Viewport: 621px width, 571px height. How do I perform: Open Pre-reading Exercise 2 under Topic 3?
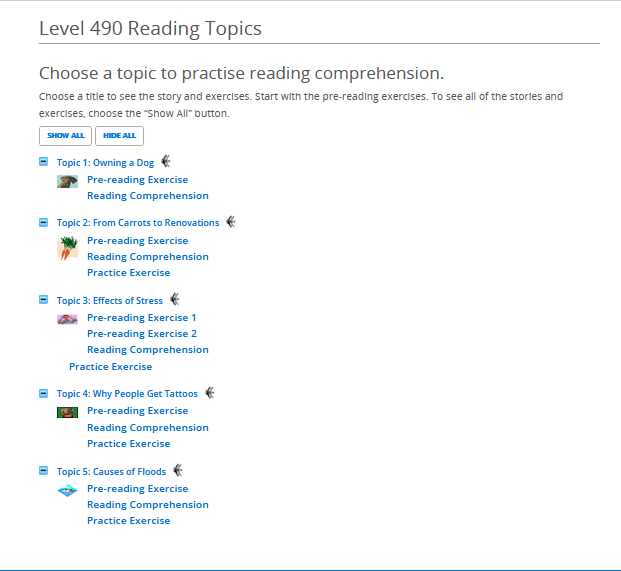(x=142, y=334)
